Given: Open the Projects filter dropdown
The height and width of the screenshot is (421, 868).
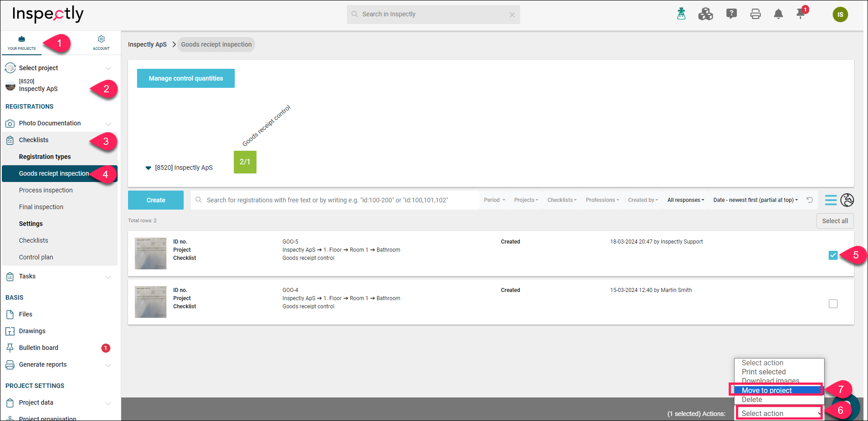Looking at the screenshot, I should click(526, 200).
